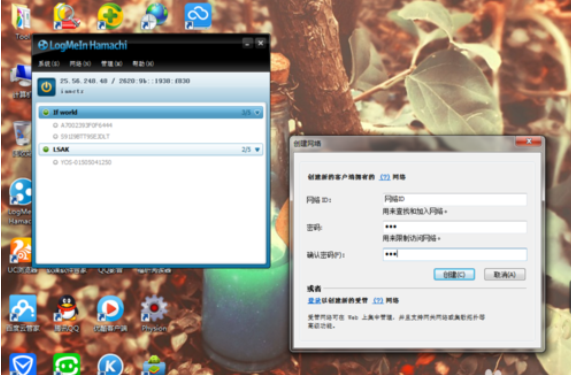Open the 网络 menu in Hamachi
This screenshot has width=571, height=375.
[x=80, y=64]
